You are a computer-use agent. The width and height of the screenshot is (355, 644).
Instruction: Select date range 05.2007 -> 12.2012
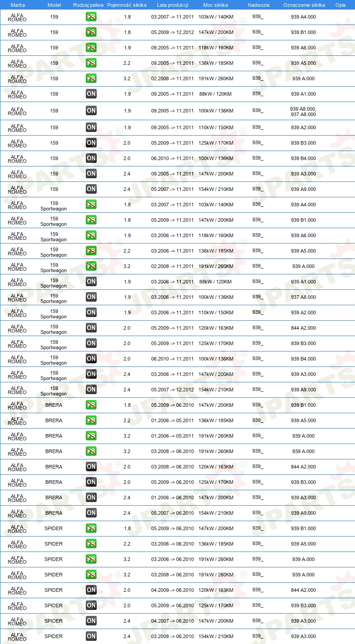pos(173,390)
